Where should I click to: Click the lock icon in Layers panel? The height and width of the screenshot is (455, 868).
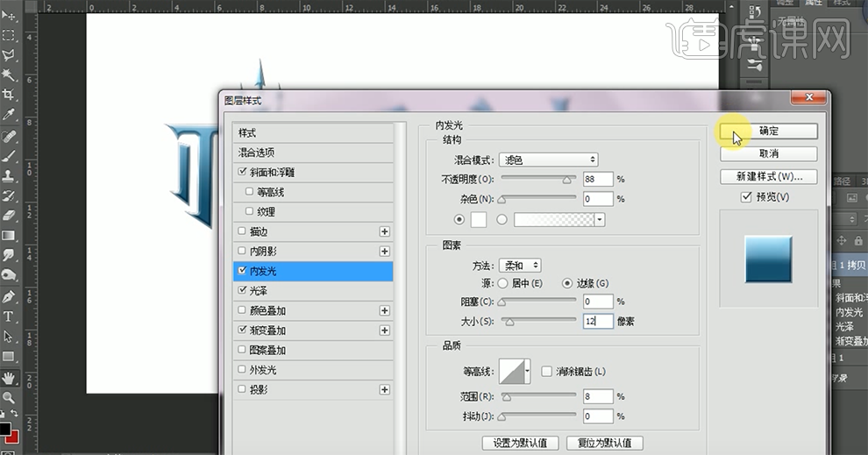858,241
